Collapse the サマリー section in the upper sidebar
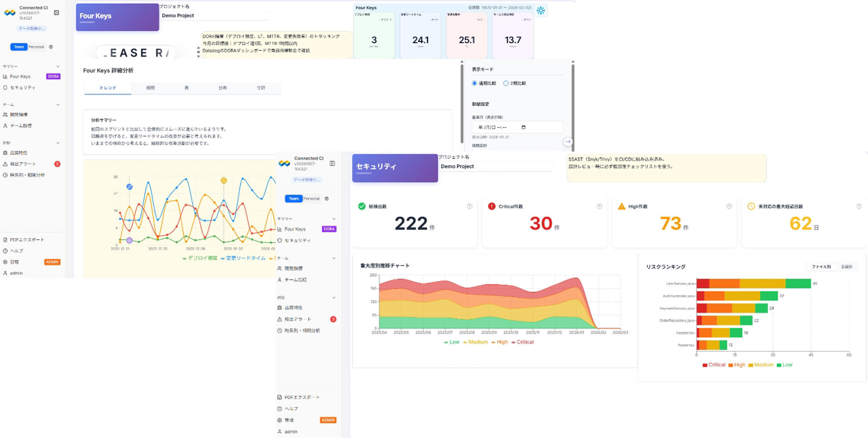Screen dimensions: 868x438 58,67
